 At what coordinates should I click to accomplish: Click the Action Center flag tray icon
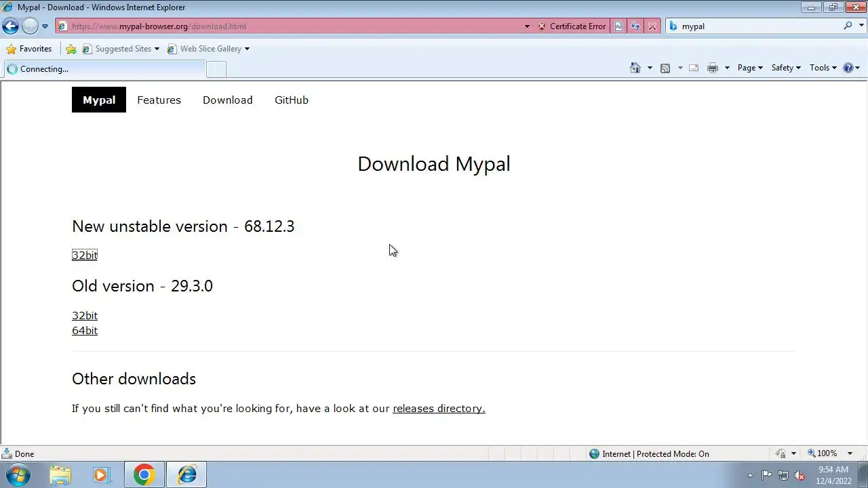click(x=766, y=475)
